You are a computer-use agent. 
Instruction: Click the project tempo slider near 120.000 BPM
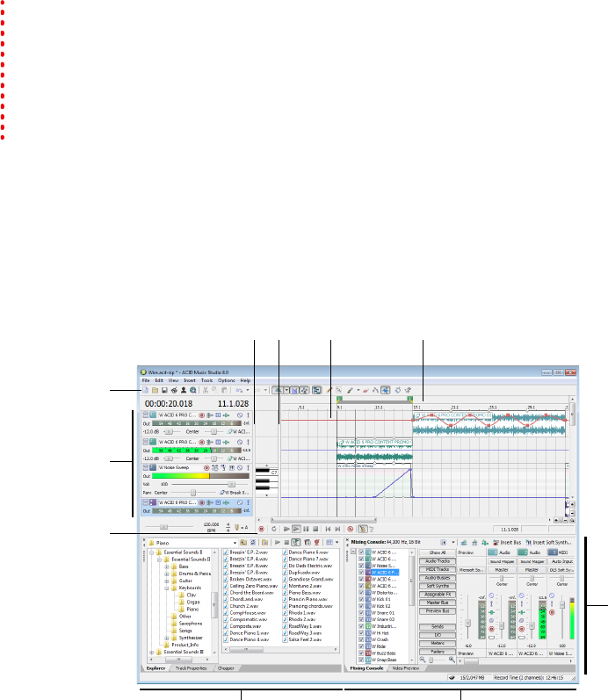(164, 527)
